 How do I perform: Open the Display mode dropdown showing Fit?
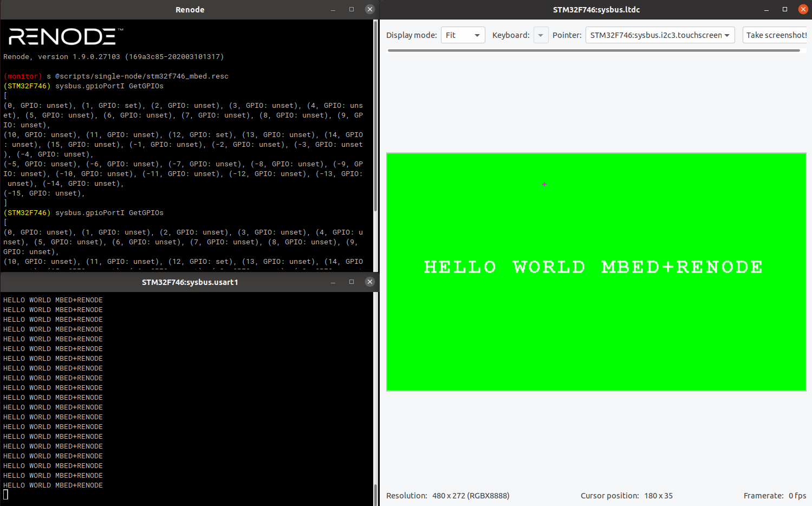pos(463,35)
